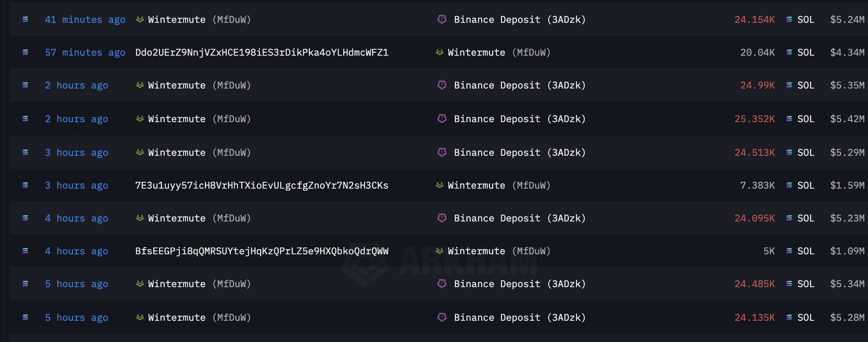Click Binance Deposit icon in the 24.095K row
The height and width of the screenshot is (342, 868).
[442, 218]
